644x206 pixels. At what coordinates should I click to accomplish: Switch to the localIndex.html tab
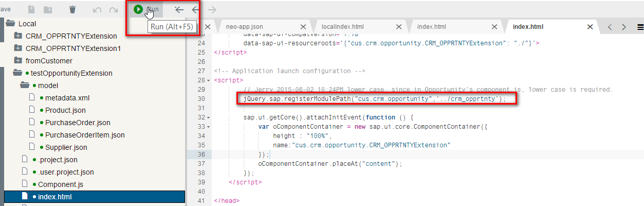(x=342, y=26)
